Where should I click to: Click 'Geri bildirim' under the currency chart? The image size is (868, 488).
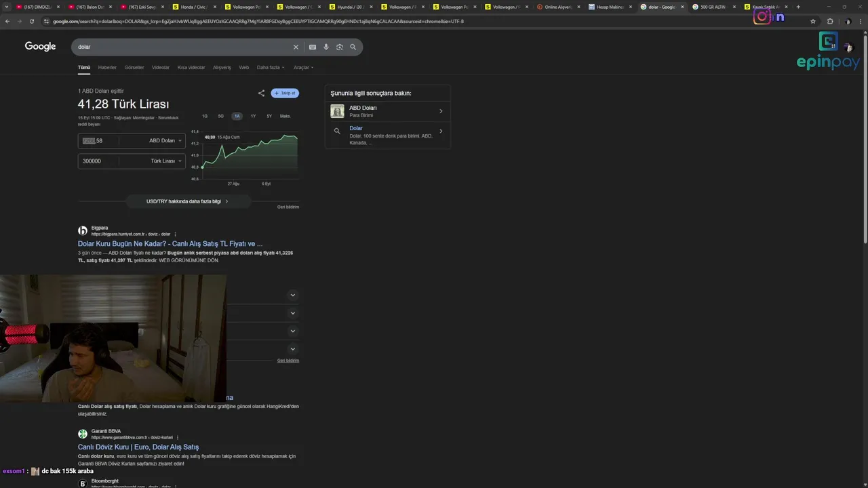pyautogui.click(x=288, y=207)
